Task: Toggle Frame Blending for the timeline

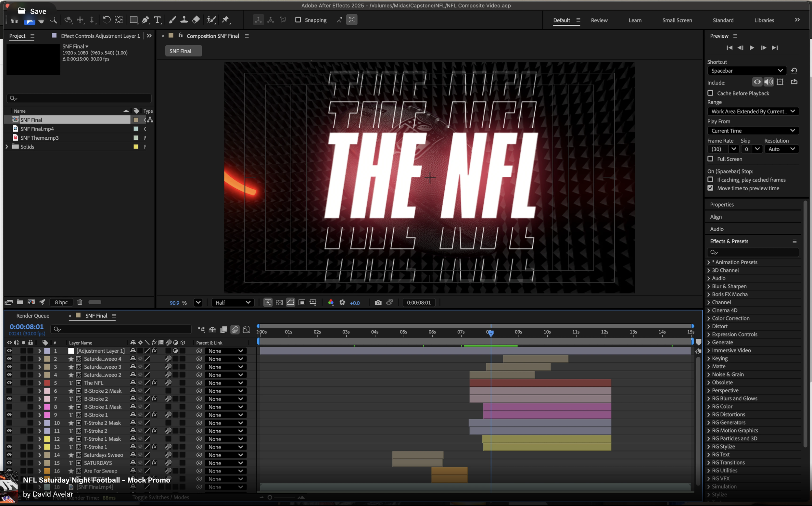Action: [224, 330]
